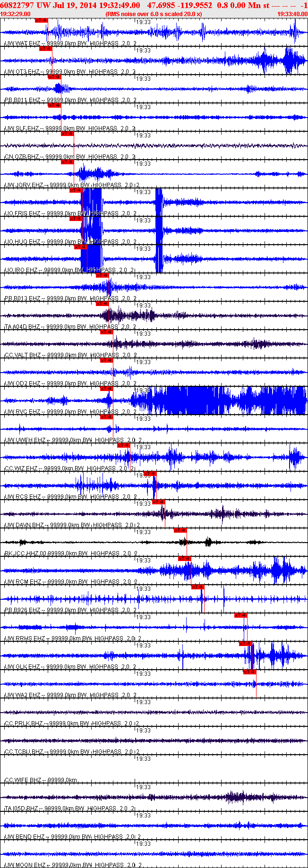308x868 pixels.
Task: Select the red pick flag on UW WA2 trace
Action: [x=250, y=672]
